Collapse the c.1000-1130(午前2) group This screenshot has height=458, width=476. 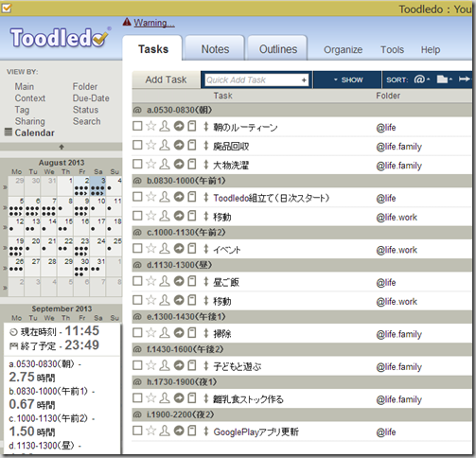[302, 233]
